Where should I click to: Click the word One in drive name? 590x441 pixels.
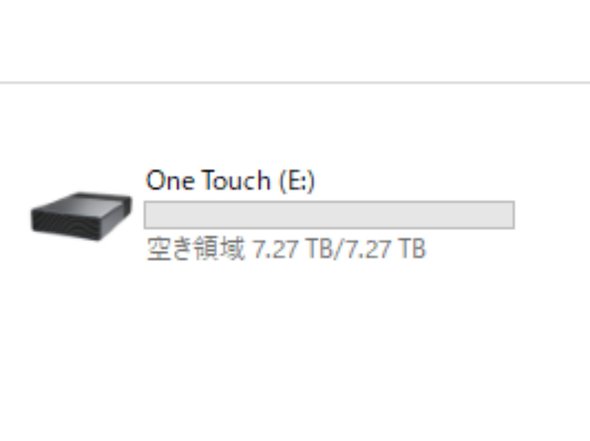coord(170,180)
